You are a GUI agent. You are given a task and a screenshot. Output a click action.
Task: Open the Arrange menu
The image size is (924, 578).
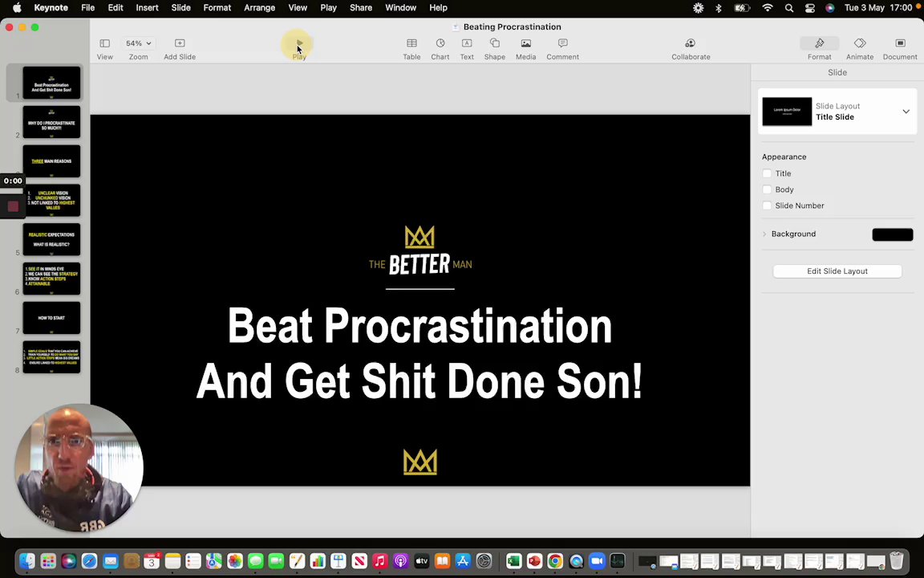259,8
